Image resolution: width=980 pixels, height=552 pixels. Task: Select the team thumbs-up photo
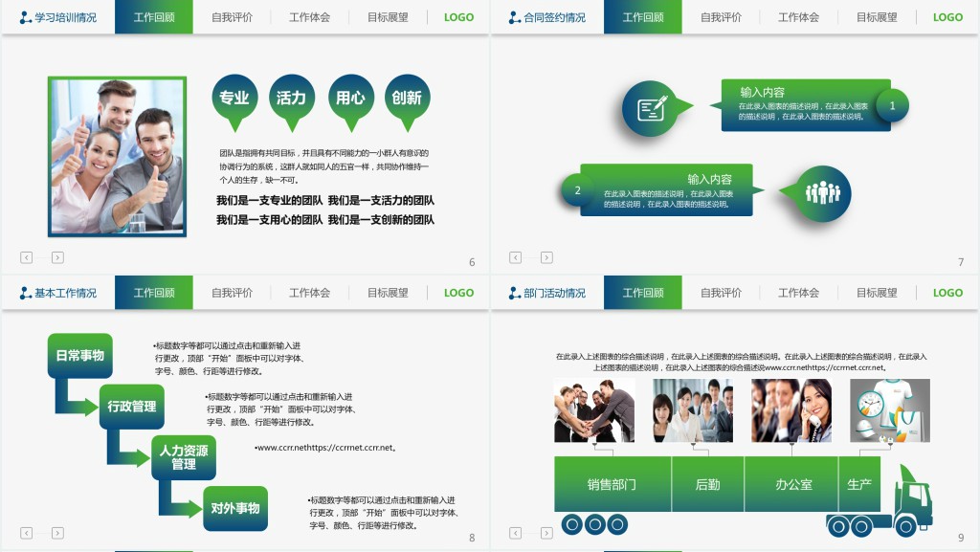coord(117,157)
